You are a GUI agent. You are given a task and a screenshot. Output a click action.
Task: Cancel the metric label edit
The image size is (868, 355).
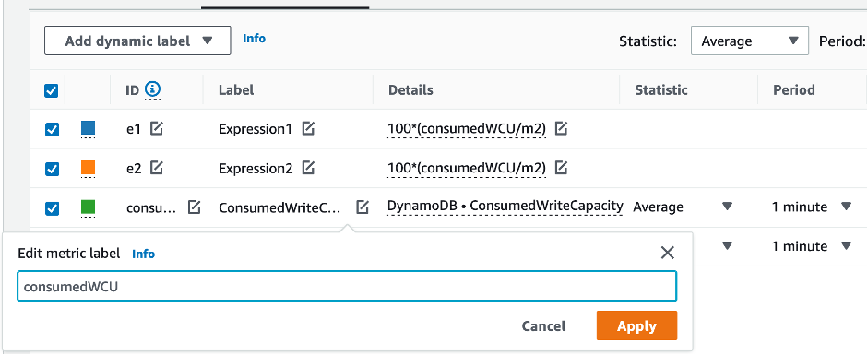tap(543, 326)
